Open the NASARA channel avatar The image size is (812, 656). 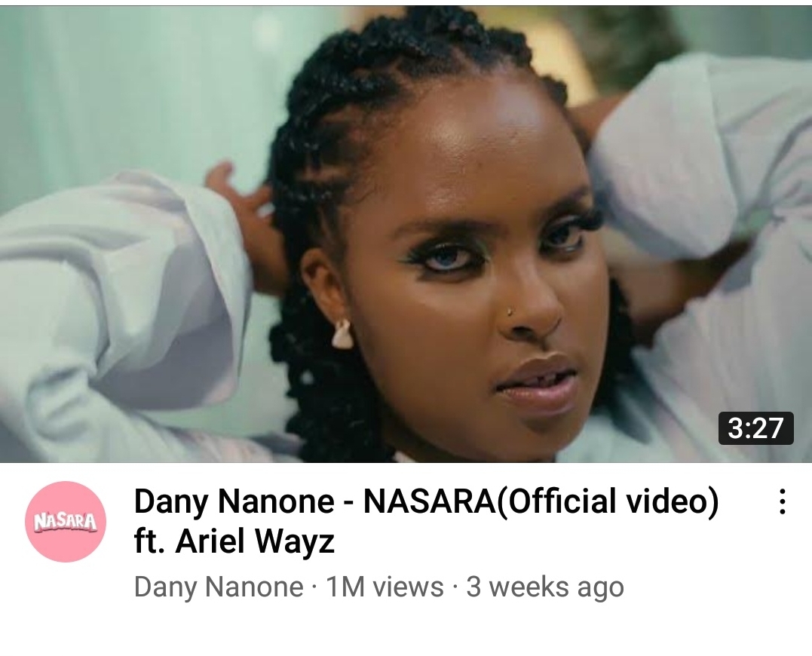pos(66,521)
